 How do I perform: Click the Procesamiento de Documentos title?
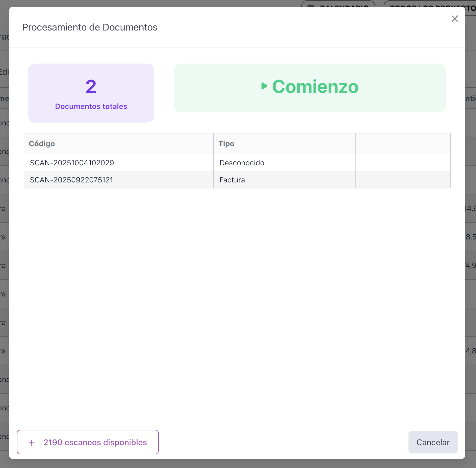pos(90,27)
